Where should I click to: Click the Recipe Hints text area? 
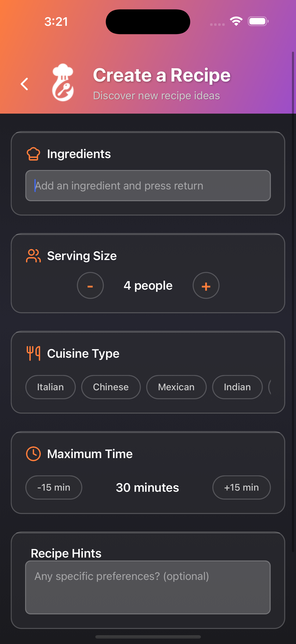[148, 587]
